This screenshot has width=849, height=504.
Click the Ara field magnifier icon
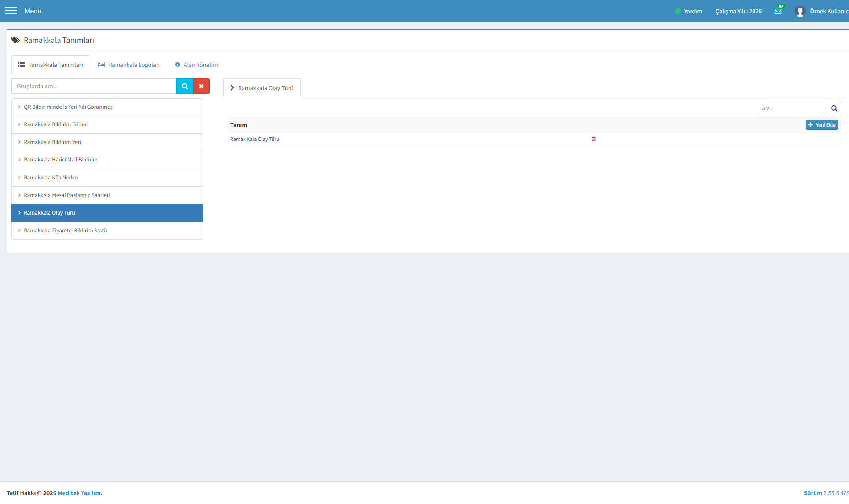coord(834,108)
